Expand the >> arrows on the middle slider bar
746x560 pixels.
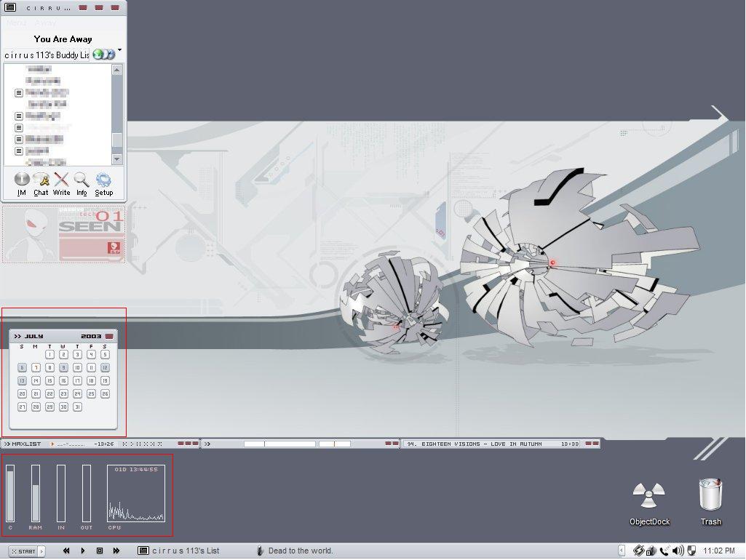click(x=207, y=444)
